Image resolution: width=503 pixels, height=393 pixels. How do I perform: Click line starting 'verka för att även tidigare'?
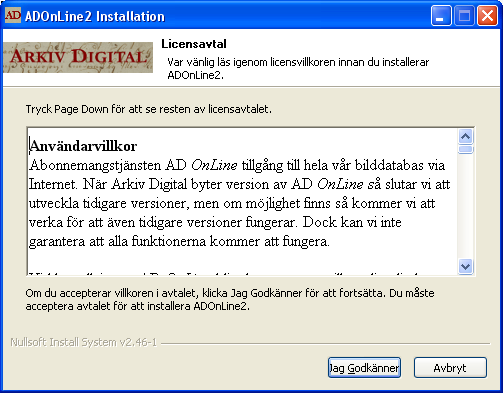(x=215, y=222)
